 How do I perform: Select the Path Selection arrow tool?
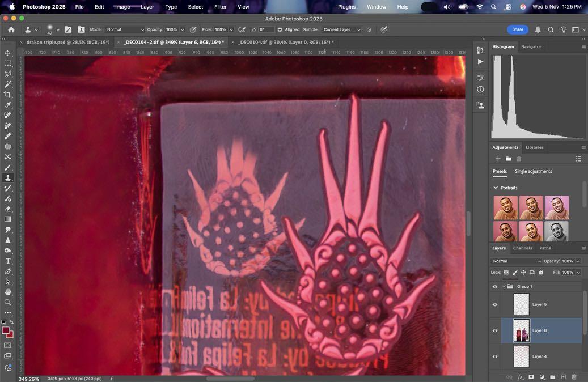(7, 282)
